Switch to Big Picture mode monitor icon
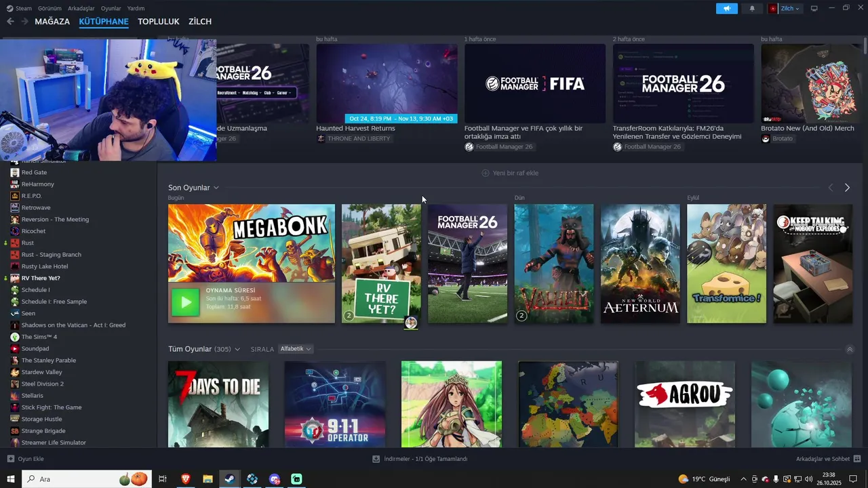Screen dimensions: 868x488 [x=814, y=8]
